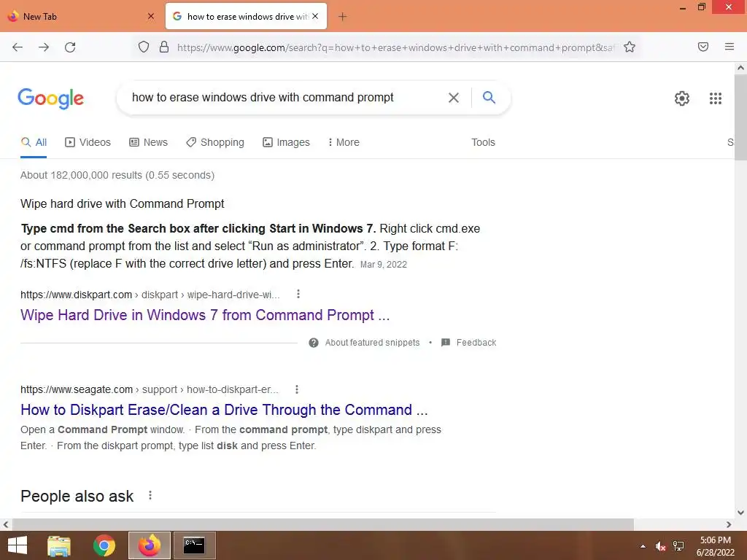This screenshot has height=560, width=747.
Task: Open How to Diskpart Erase/Clean link
Action: click(224, 410)
